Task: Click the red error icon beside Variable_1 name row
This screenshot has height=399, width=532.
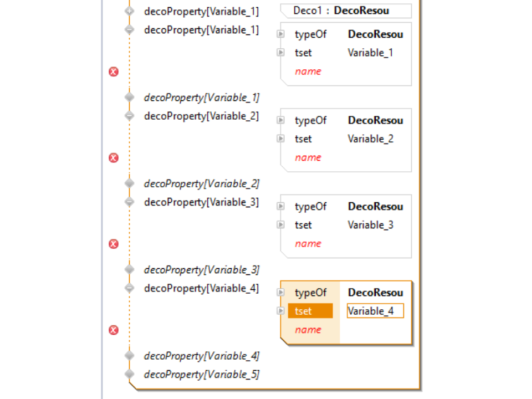Action: (114, 71)
